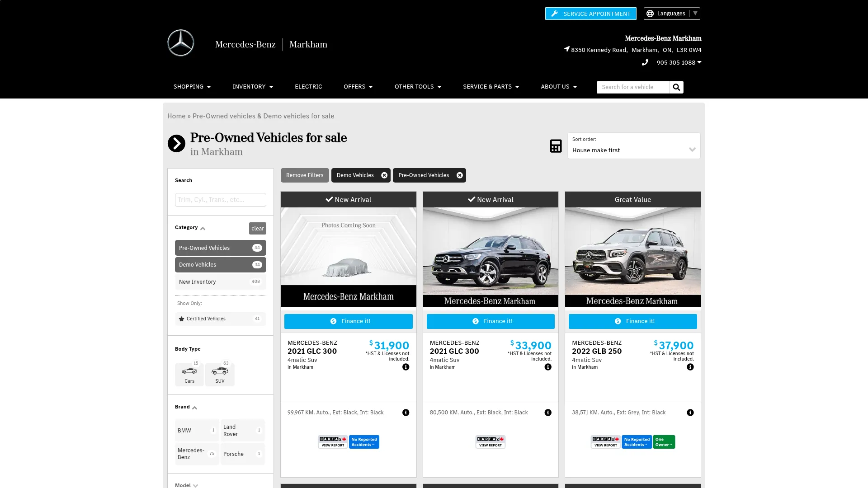This screenshot has width=868, height=488.
Task: Click the round arrow icon beside page title
Action: pos(176,144)
